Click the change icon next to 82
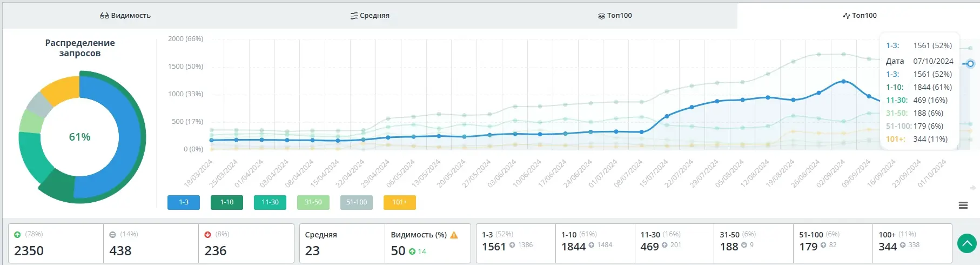Viewport: 980px width, 265px height. (823, 245)
